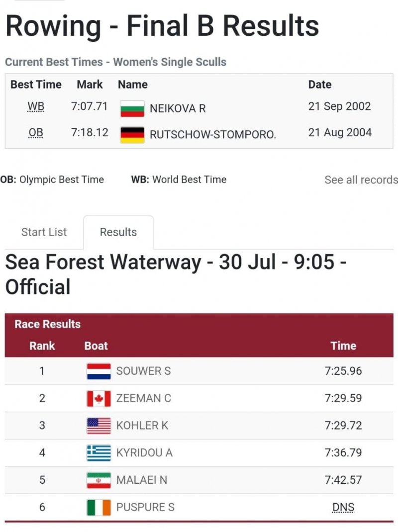Click the Iran flag beside MALAEI N
The width and height of the screenshot is (398, 532).
(x=99, y=480)
